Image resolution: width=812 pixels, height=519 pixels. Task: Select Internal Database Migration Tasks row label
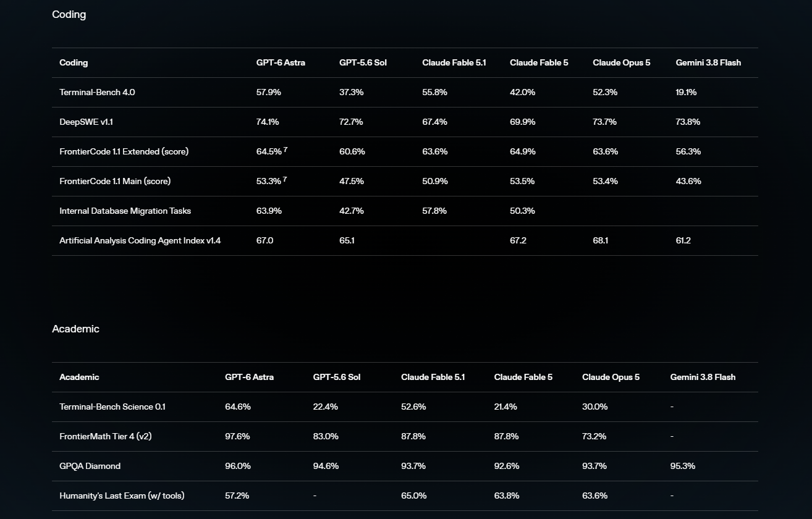[x=125, y=211]
